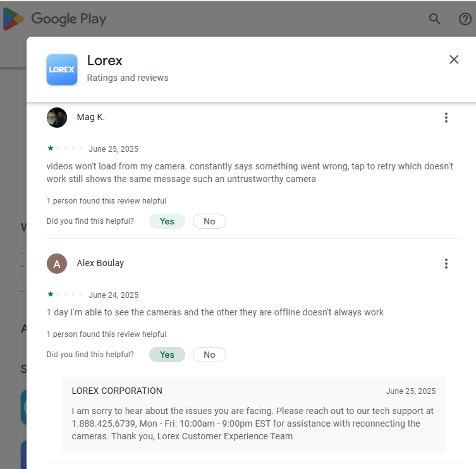Open Mag K.'s profile picture
476x469 pixels.
[x=57, y=118]
